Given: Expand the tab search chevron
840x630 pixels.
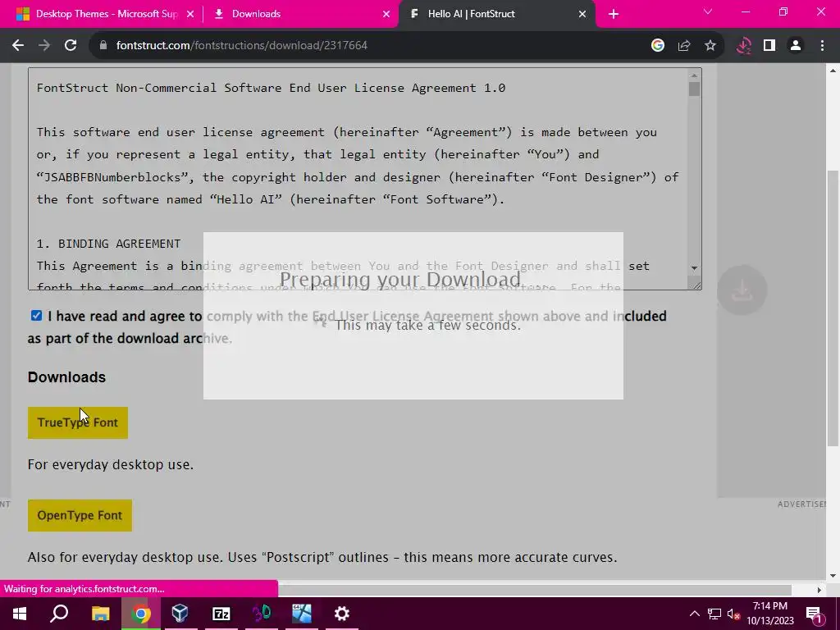Looking at the screenshot, I should tap(708, 11).
